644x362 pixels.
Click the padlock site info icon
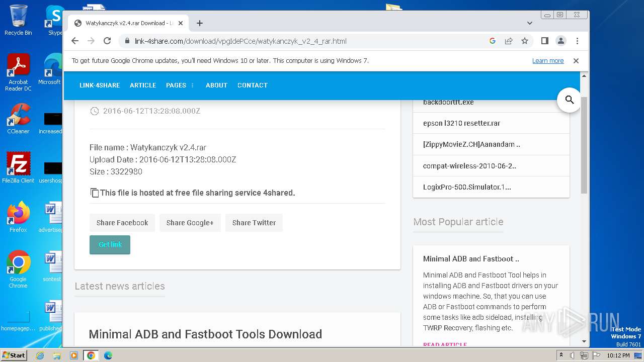click(x=127, y=41)
